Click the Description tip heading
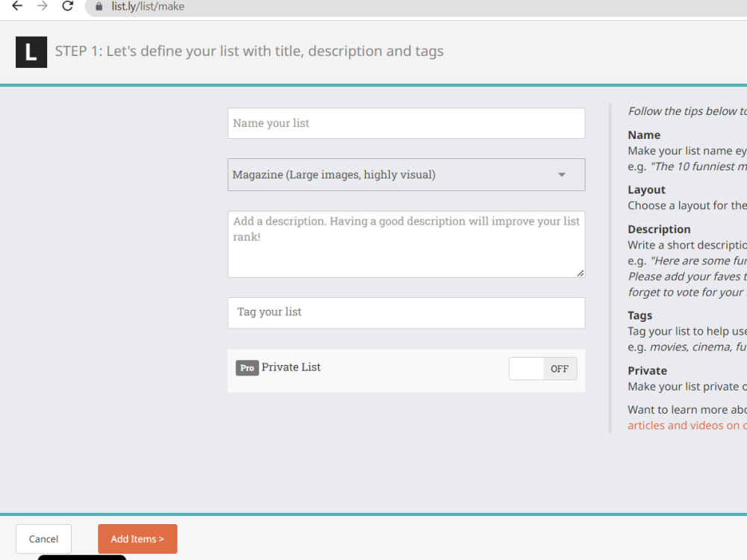This screenshot has height=560, width=747. coord(659,229)
